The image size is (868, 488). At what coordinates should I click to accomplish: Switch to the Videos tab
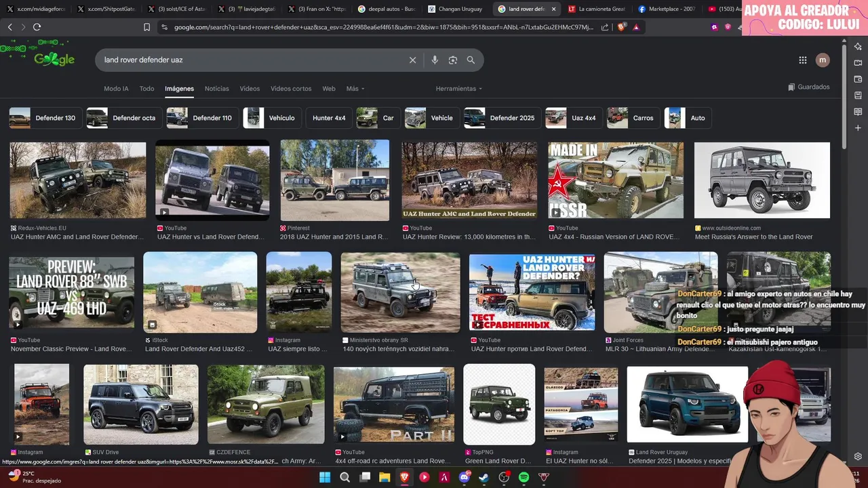tap(250, 89)
